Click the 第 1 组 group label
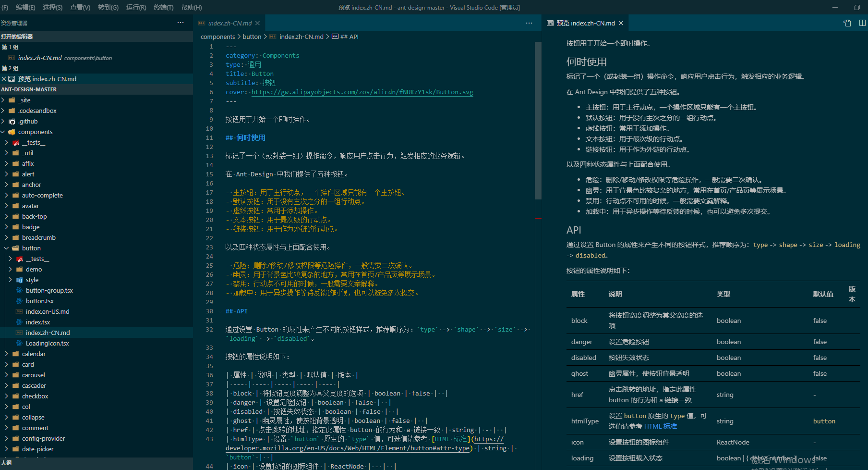This screenshot has width=868, height=470. coord(10,47)
